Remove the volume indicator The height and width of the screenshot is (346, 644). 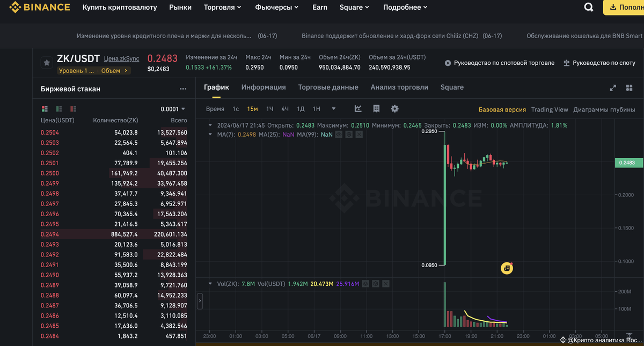[x=386, y=283]
